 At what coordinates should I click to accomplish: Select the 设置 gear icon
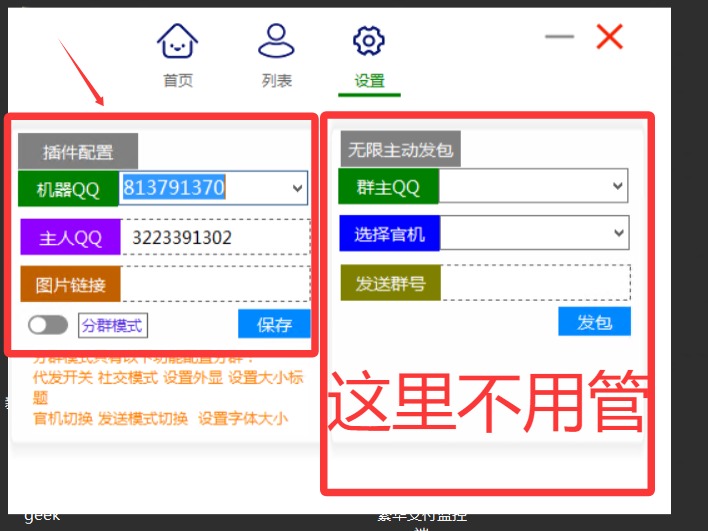(369, 42)
